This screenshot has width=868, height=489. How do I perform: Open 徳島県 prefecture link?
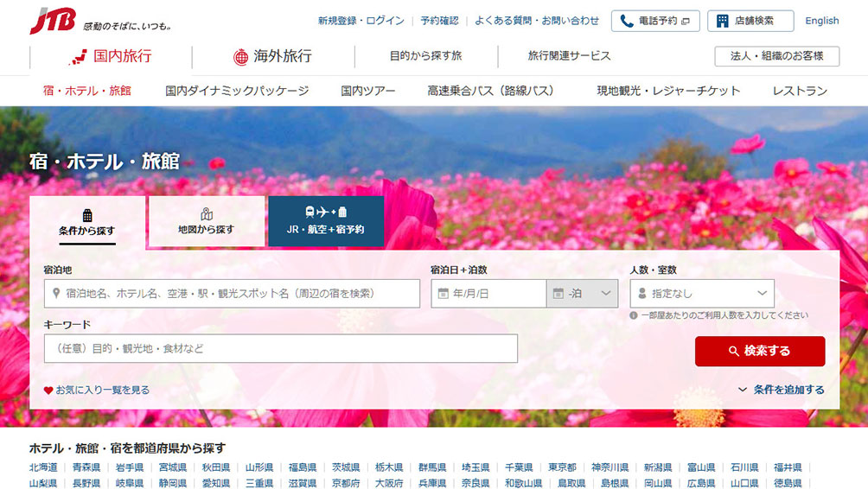[788, 484]
